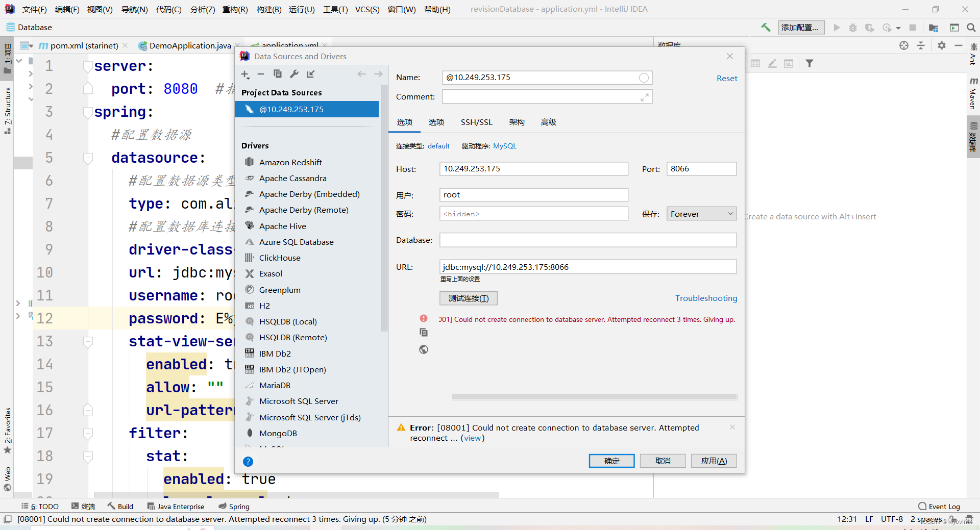Duplicate the data source with the copy icon
Screen dimensions: 980x530
(278, 74)
